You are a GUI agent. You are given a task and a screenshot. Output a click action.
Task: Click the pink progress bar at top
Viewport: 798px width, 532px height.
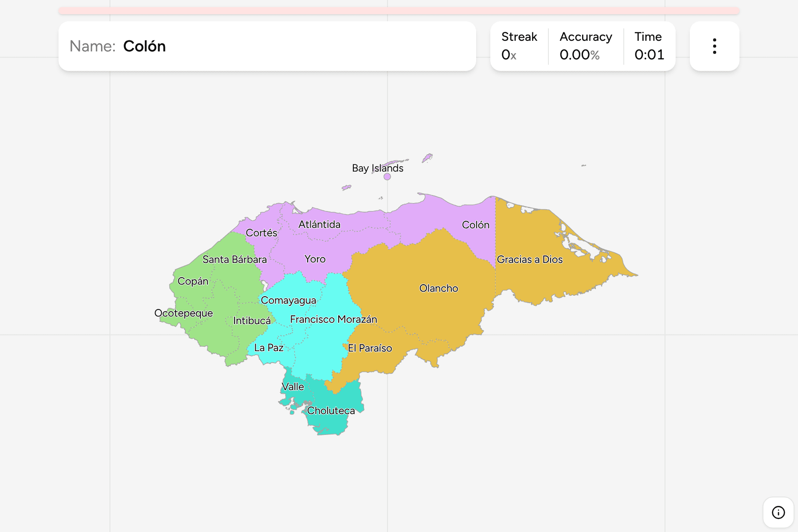point(399,11)
